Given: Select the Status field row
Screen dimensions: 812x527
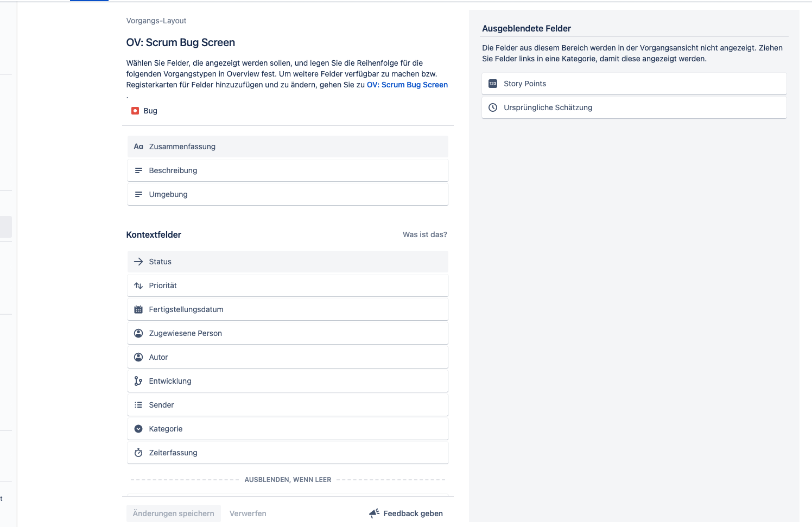Looking at the screenshot, I should 288,262.
